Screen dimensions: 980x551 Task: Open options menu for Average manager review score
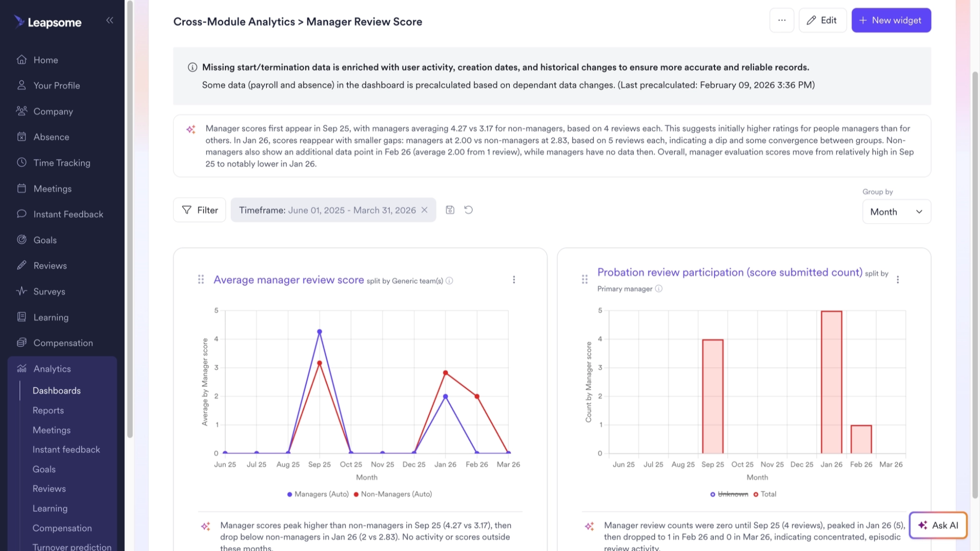pos(514,279)
